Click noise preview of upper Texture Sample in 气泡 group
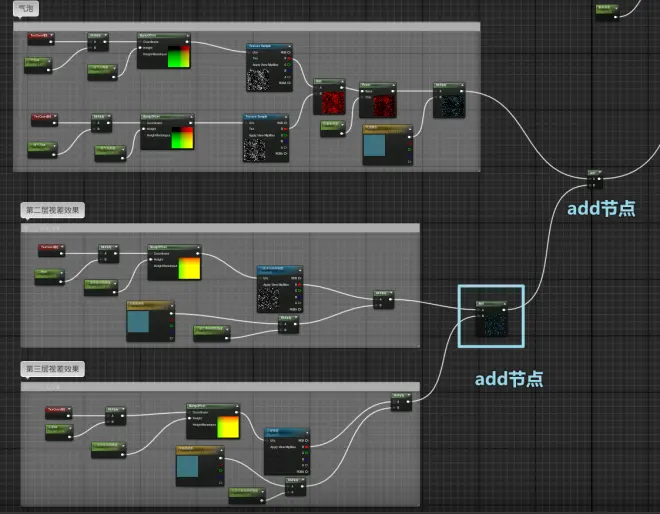This screenshot has width=660, height=514. click(x=258, y=80)
